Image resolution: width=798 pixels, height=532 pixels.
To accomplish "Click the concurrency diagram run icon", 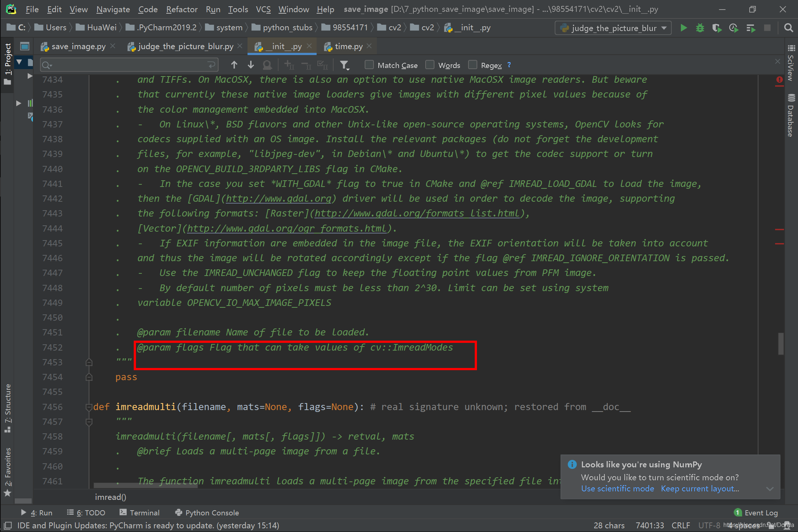I will pyautogui.click(x=751, y=28).
